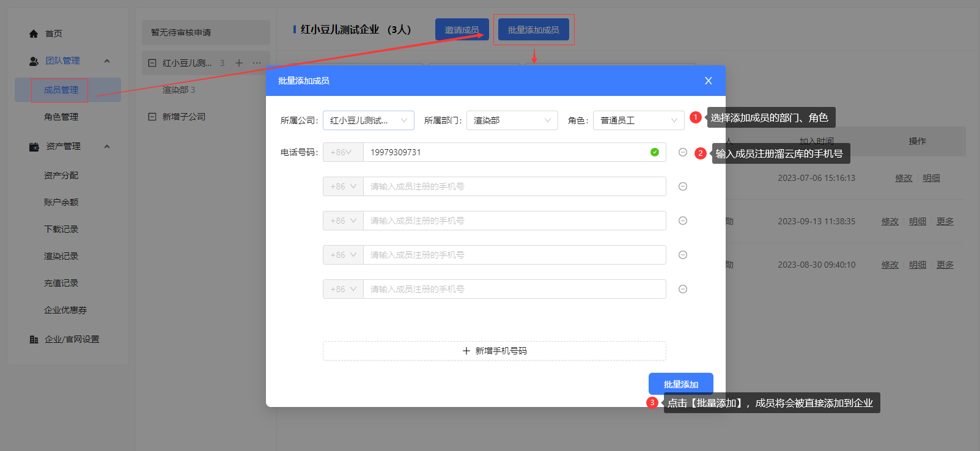
Task: Select 新增子公司 in the tree
Action: (184, 117)
